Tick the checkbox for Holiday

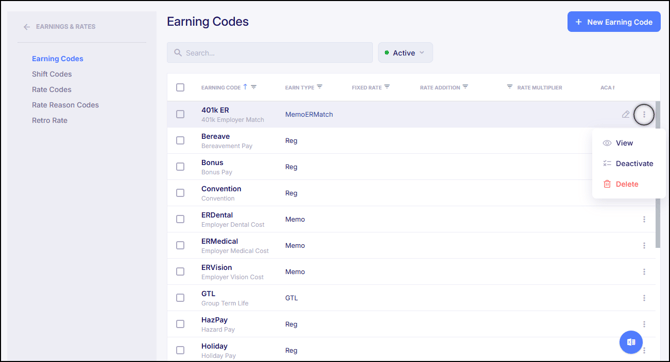[x=180, y=350]
